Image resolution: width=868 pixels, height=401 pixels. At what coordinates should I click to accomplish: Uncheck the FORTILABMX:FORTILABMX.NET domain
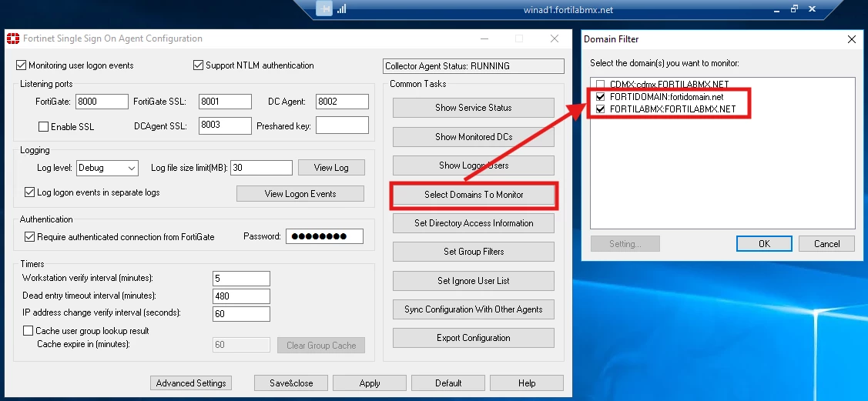pyautogui.click(x=601, y=109)
